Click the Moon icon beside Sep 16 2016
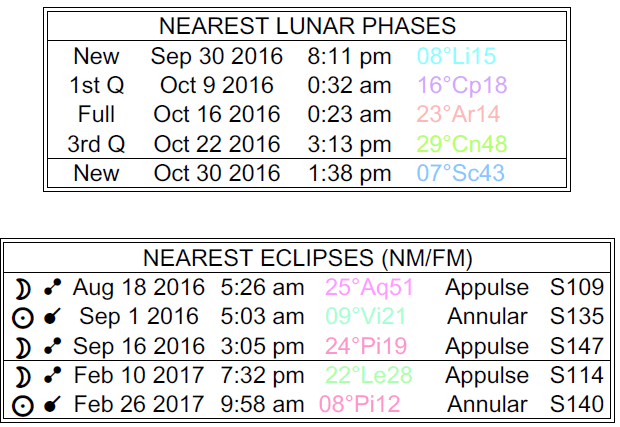620x427 pixels. click(22, 347)
